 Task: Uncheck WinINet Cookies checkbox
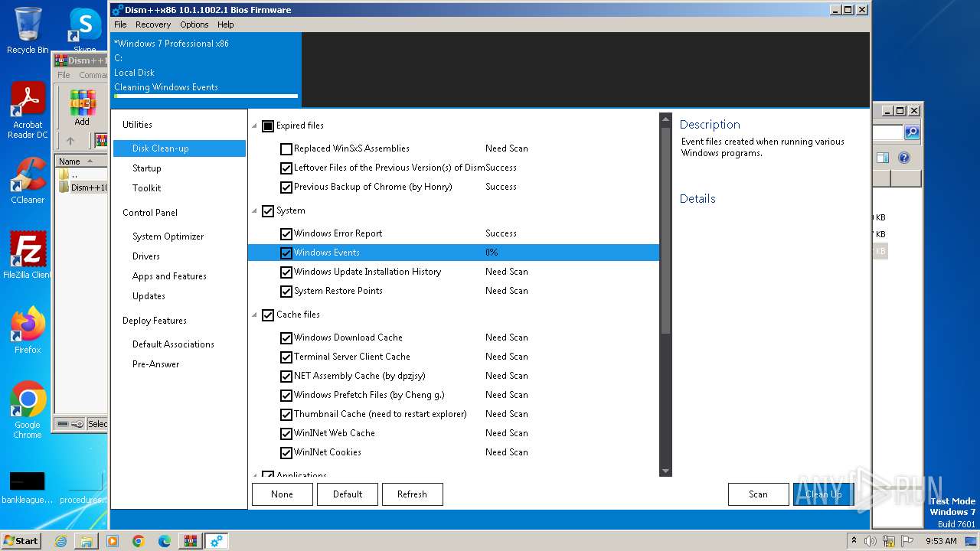click(x=286, y=453)
